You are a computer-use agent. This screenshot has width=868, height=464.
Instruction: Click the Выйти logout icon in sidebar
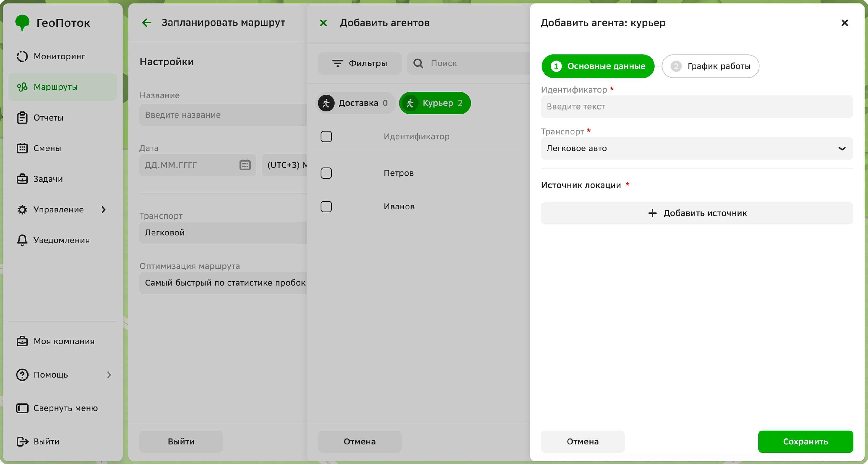(22, 441)
